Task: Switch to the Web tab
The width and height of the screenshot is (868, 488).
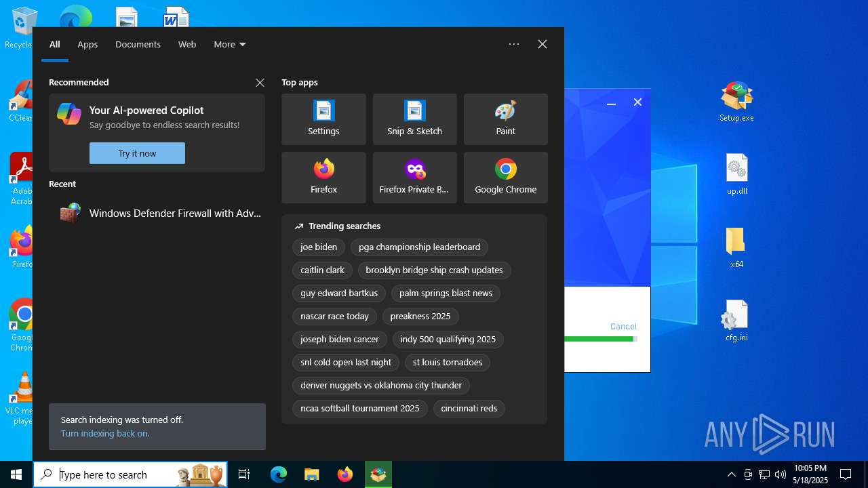Action: pos(187,45)
